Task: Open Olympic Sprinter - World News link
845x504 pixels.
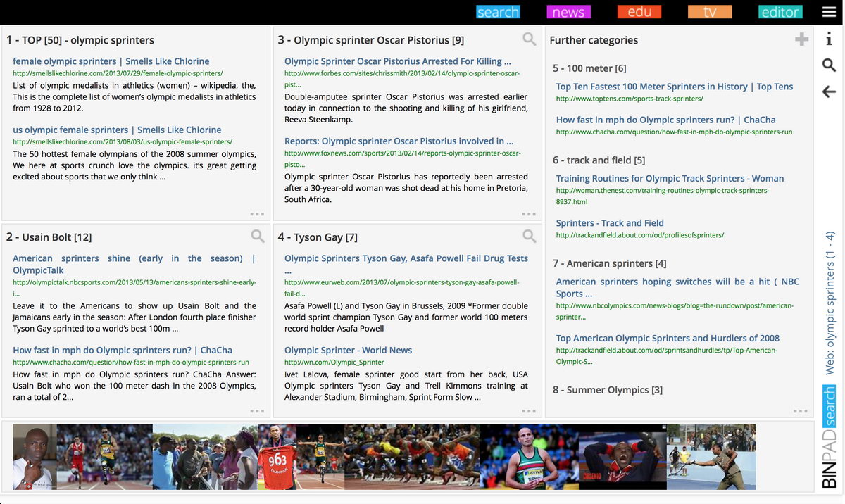Action: coord(348,350)
